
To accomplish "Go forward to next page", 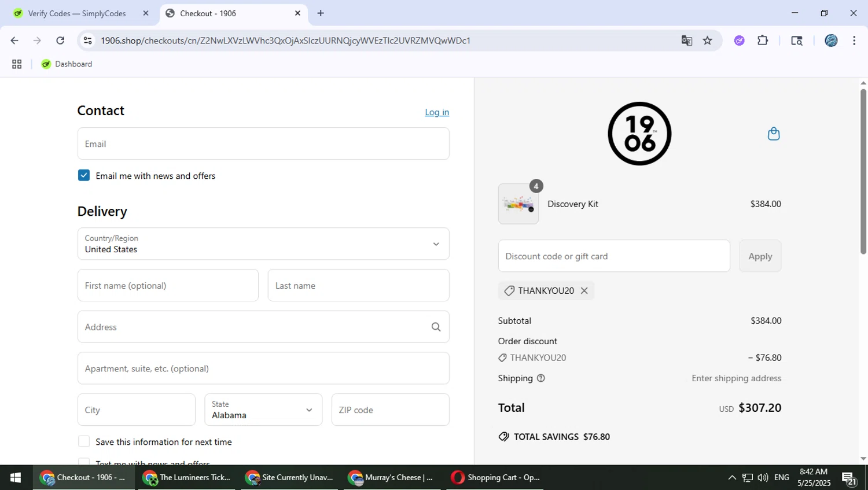I will (x=37, y=40).
